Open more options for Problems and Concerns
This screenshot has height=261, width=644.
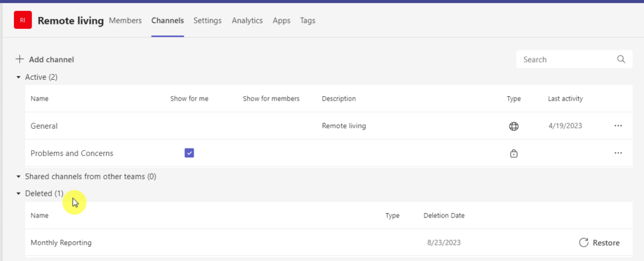tap(618, 153)
